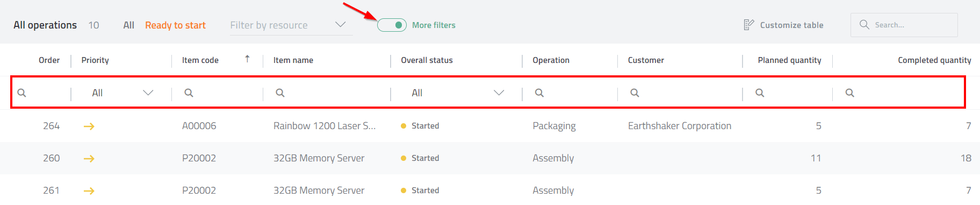This screenshot has height=205, width=980.
Task: Click the Item name filter search icon
Action: pos(280,93)
